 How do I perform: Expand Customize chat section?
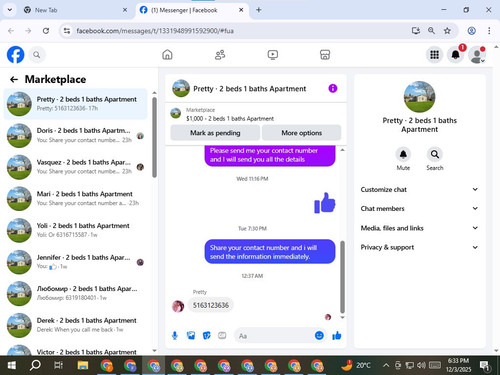pos(419,189)
